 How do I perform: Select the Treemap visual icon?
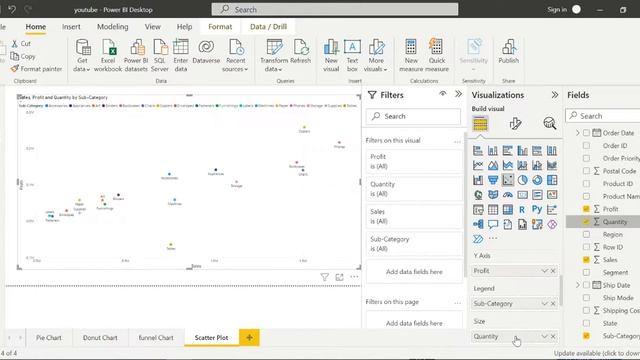(x=551, y=180)
